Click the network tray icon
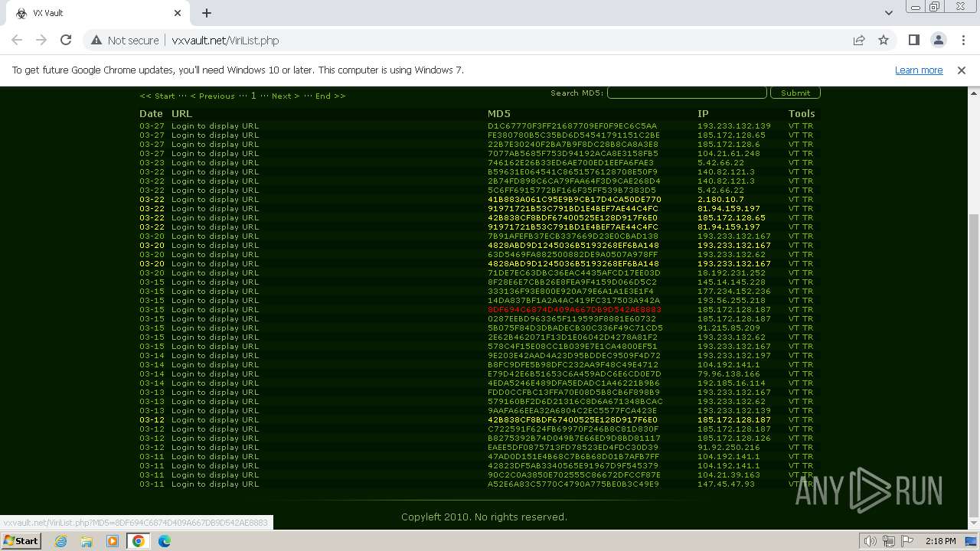The height and width of the screenshot is (551, 980). click(889, 541)
